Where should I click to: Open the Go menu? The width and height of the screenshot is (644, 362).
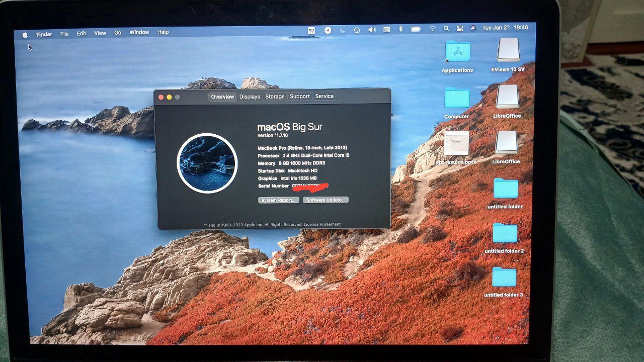tap(118, 33)
